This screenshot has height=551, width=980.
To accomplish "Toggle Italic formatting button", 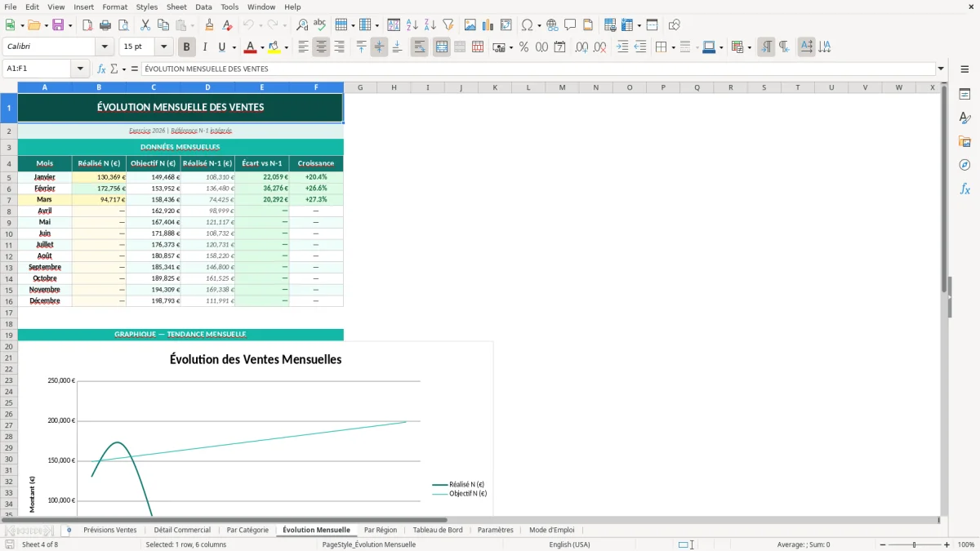I will (204, 47).
